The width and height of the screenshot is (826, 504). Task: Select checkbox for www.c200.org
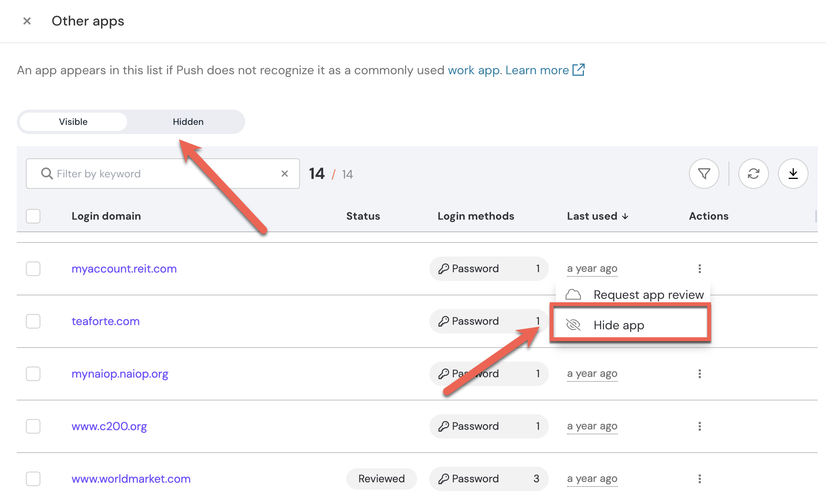click(33, 426)
